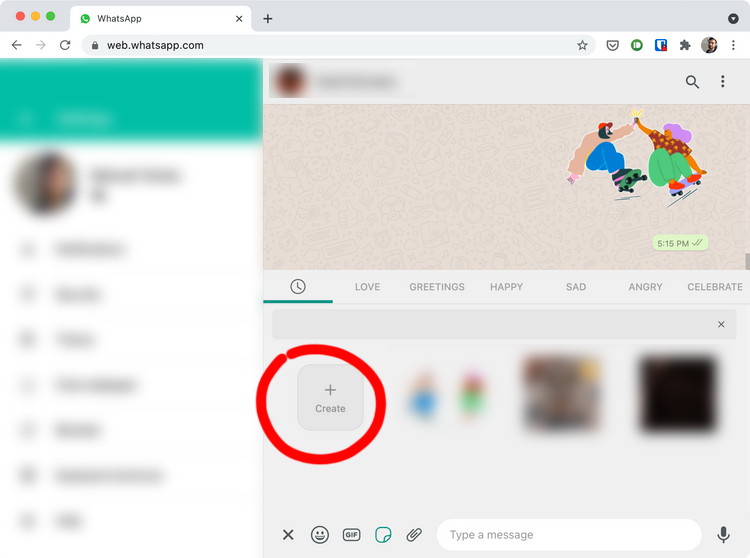Search within the current chat
Screen dimensions: 750x558
coord(692,82)
